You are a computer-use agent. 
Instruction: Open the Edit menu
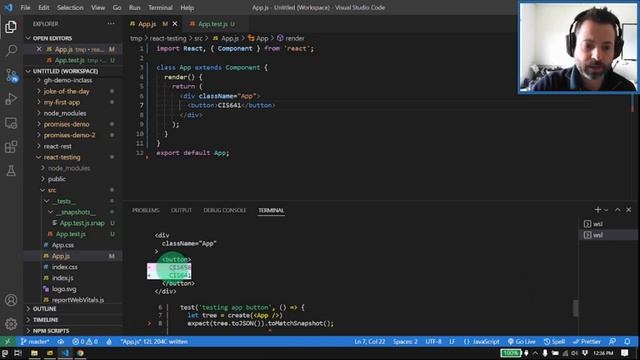coord(44,7)
